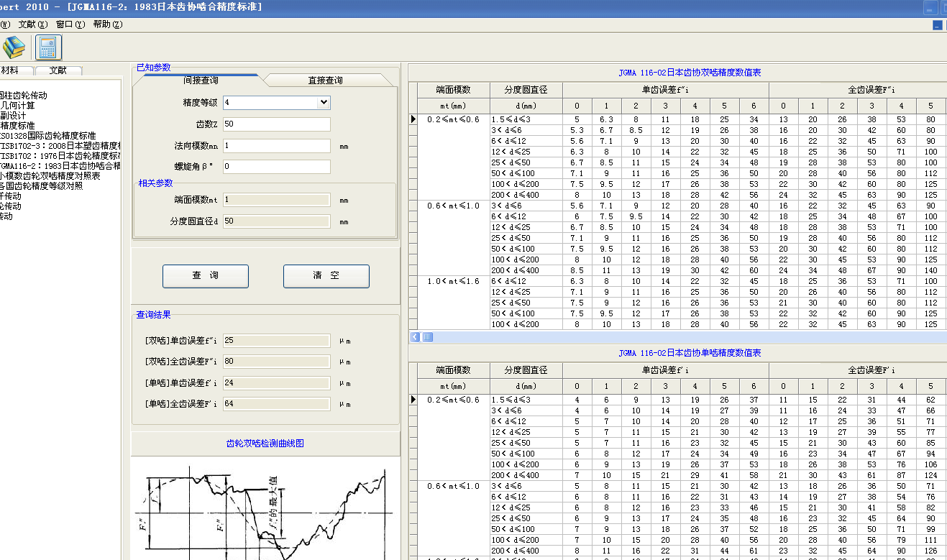Click the 相关参数 group label
This screenshot has height=560, width=947.
click(155, 183)
